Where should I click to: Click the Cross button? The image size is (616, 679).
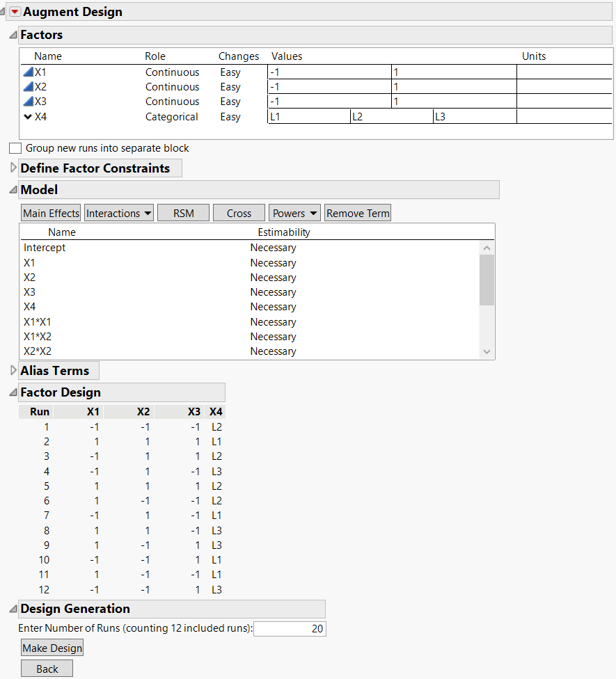coord(239,213)
